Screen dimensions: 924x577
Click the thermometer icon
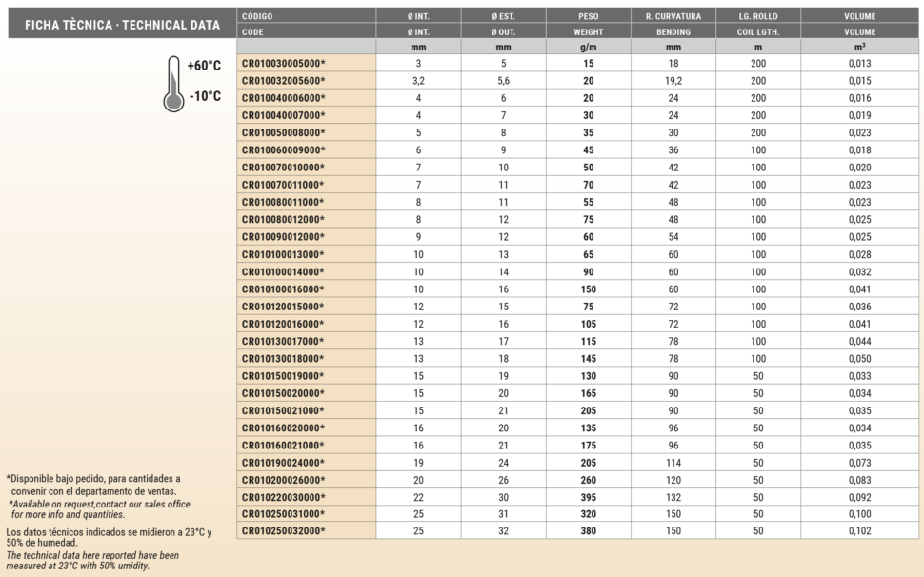pyautogui.click(x=173, y=84)
